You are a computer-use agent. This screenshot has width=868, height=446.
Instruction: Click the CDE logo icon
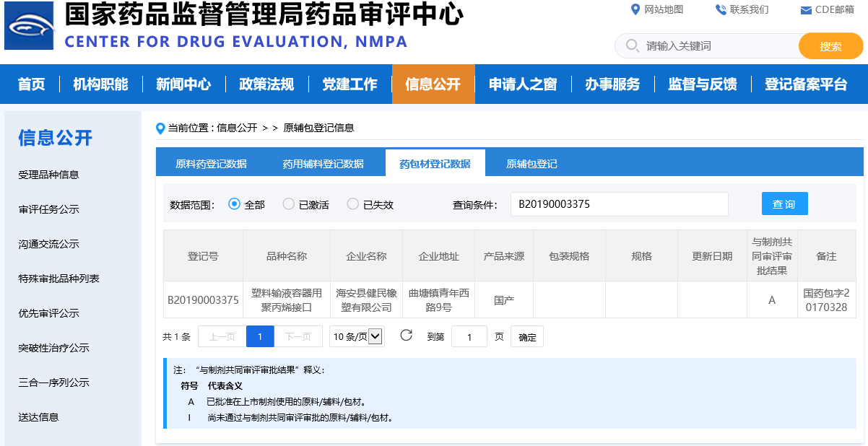pos(29,25)
